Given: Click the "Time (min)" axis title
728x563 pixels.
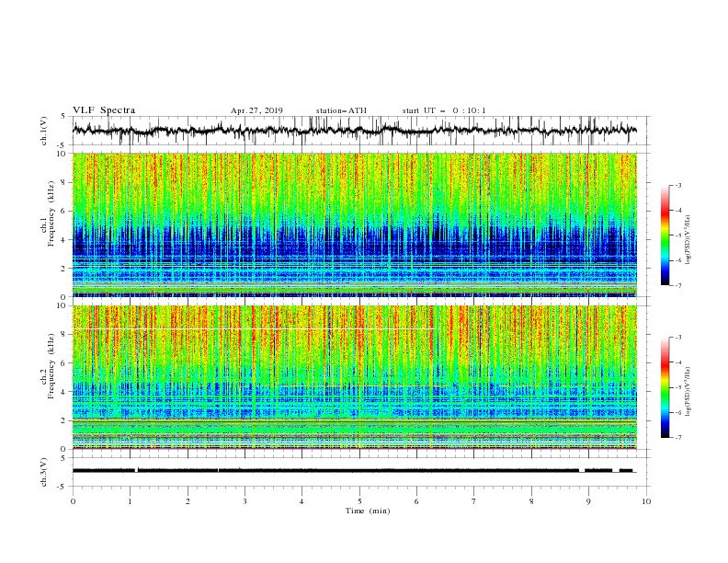Looking at the screenshot, I should tap(368, 511).
